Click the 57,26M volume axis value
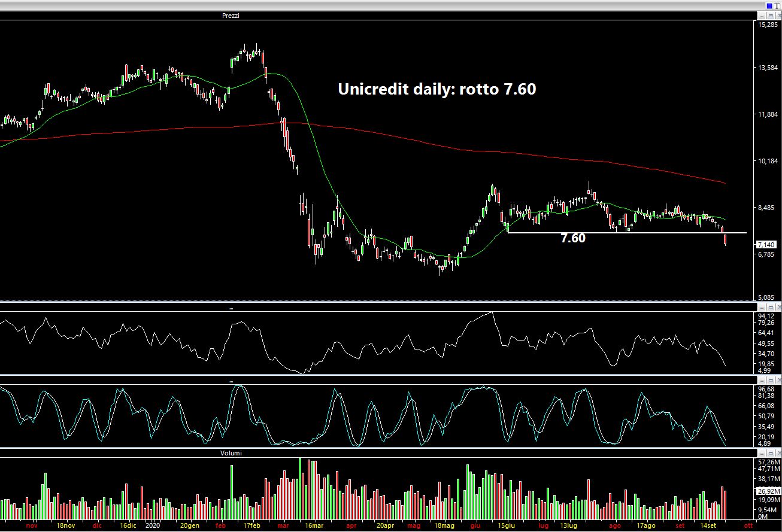Image resolution: width=782 pixels, height=532 pixels. tap(768, 463)
